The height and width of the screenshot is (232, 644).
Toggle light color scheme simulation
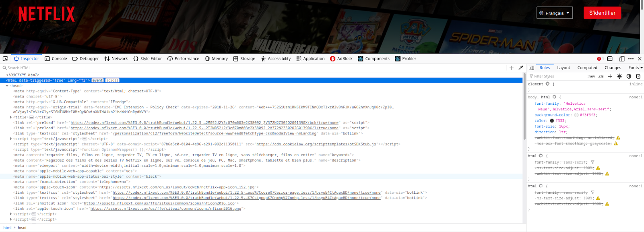point(619,77)
